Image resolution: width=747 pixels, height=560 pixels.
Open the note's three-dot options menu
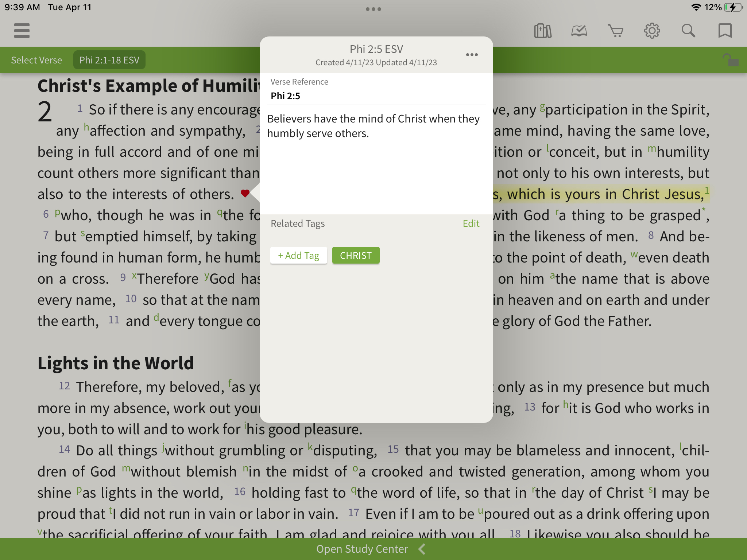pyautogui.click(x=472, y=55)
